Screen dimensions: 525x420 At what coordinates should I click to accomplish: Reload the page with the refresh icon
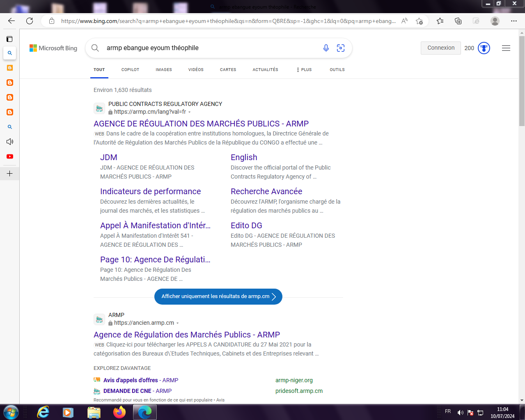30,21
